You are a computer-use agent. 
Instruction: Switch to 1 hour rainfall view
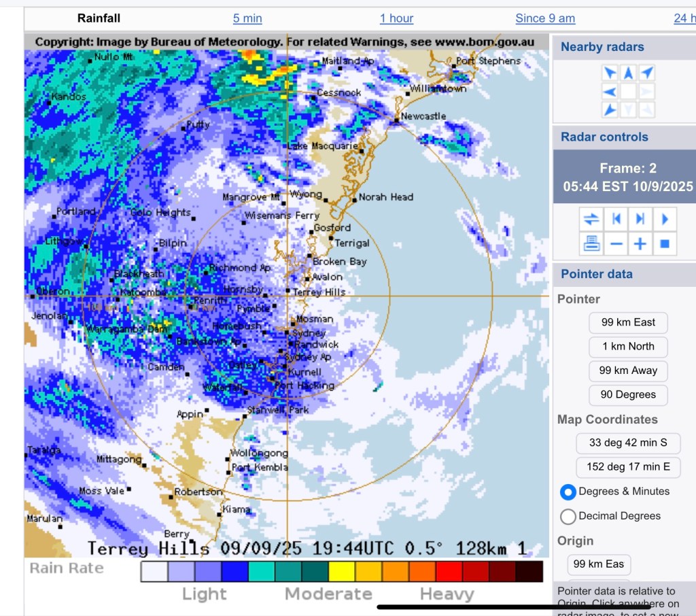[x=396, y=18]
